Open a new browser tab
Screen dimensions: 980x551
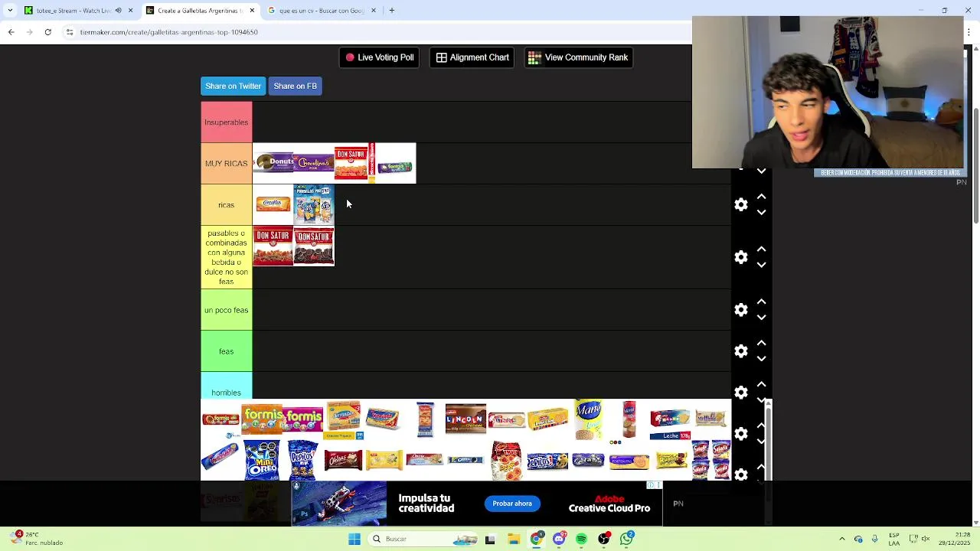point(392,11)
